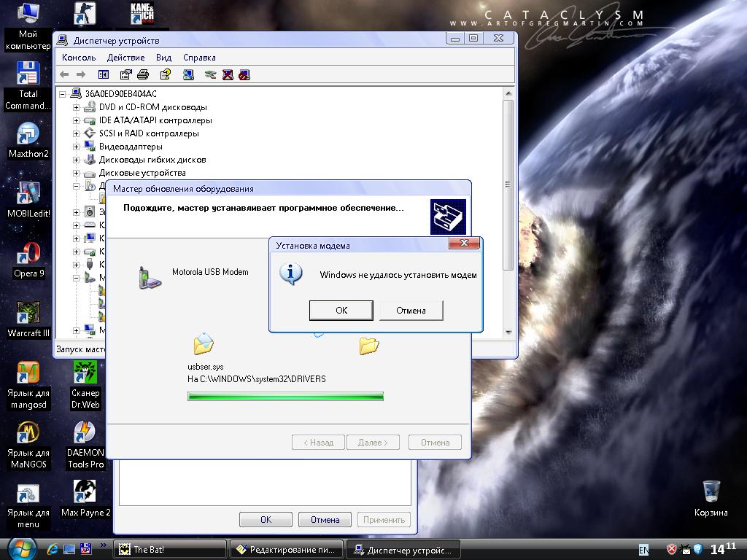This screenshot has width=747, height=560.
Task: Click the scroll up arrow of device tree
Action: (x=508, y=93)
